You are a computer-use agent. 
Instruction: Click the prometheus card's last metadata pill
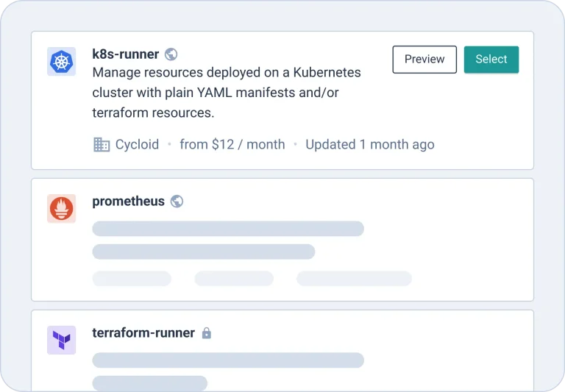click(354, 279)
